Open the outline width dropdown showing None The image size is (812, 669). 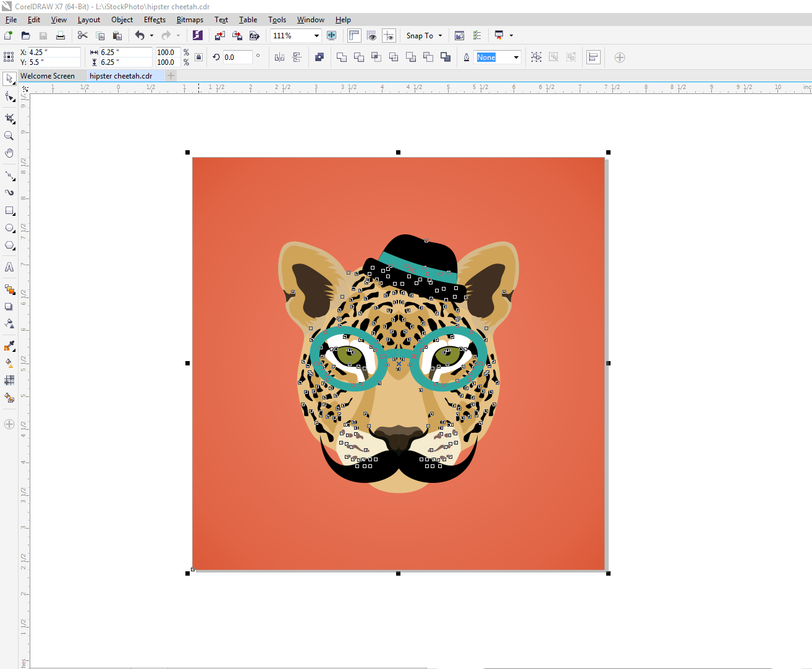516,57
